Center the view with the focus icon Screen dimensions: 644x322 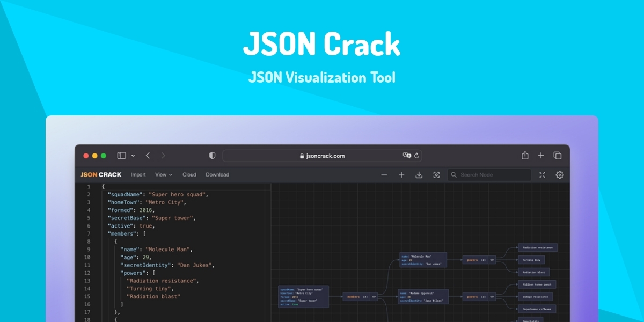(436, 175)
